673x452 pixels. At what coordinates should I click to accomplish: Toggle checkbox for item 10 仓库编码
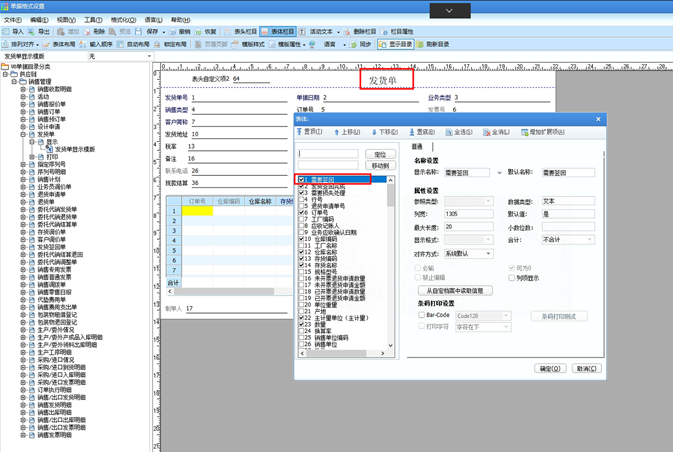pos(301,239)
